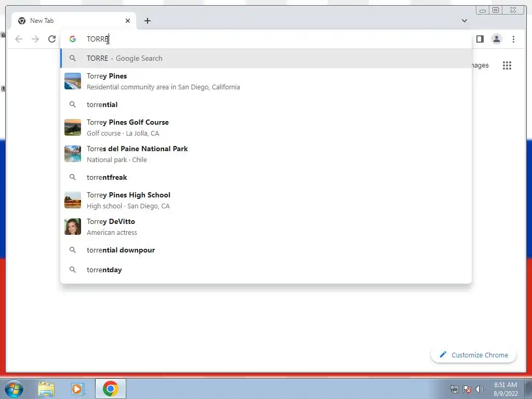Click the TORRE address bar field
The width and height of the screenshot is (532, 399).
click(266, 39)
